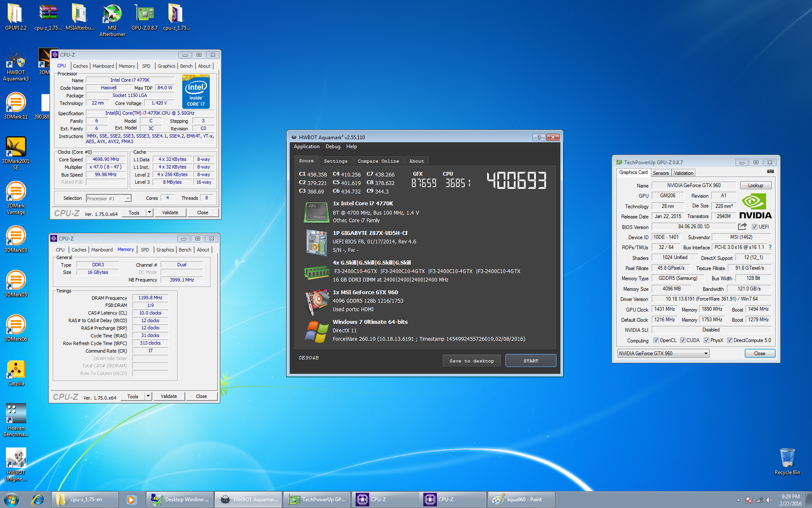Launch 3DMark2001 SE desktop shortcut

(x=16, y=153)
